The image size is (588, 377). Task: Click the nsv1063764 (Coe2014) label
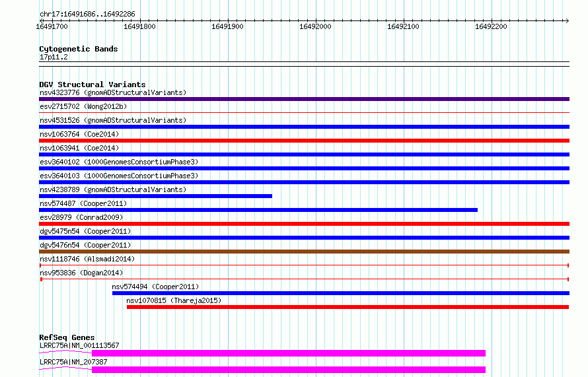click(79, 134)
